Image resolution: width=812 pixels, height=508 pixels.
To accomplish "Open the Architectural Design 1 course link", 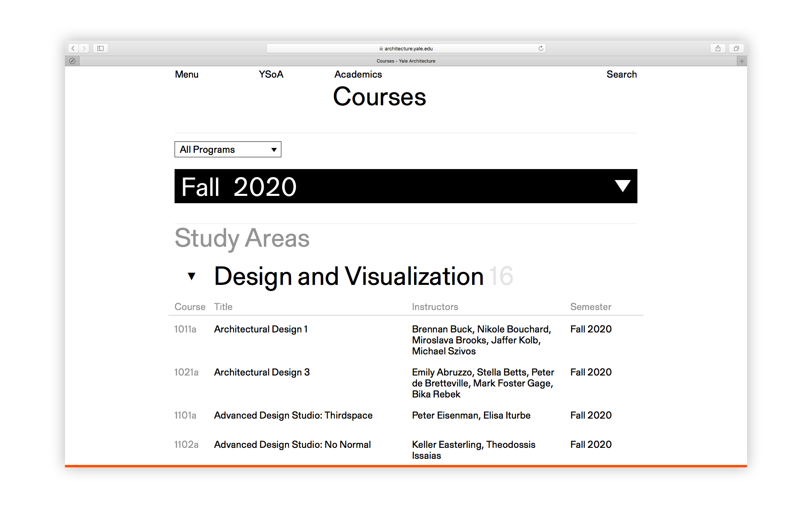I will (x=261, y=329).
